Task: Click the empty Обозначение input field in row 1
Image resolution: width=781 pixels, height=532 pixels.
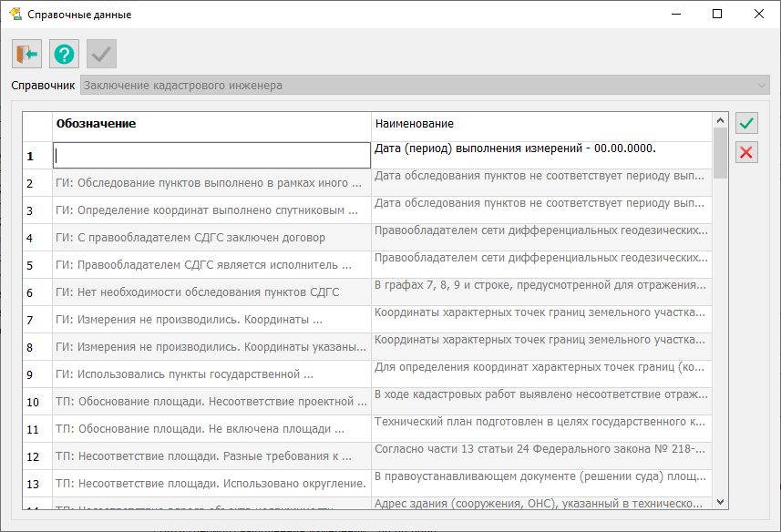Action: pos(211,156)
